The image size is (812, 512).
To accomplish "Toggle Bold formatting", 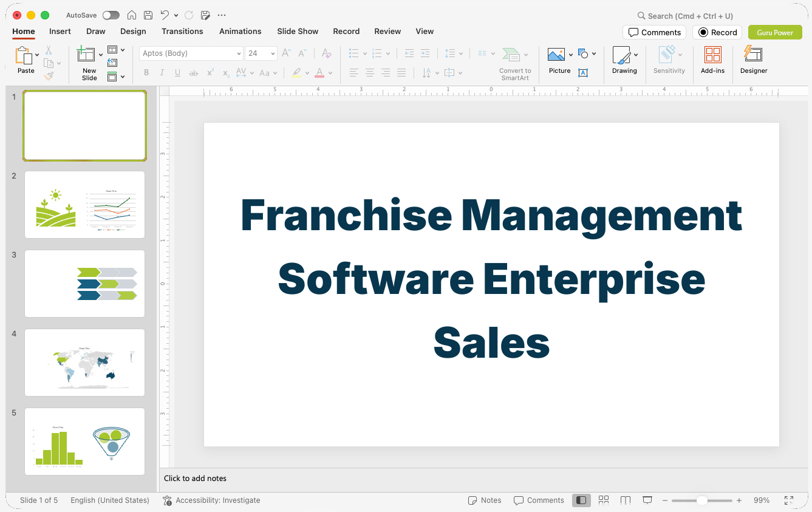I will (x=146, y=73).
